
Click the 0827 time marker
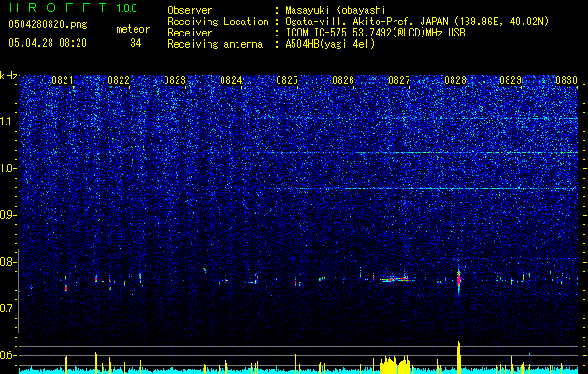(x=399, y=80)
